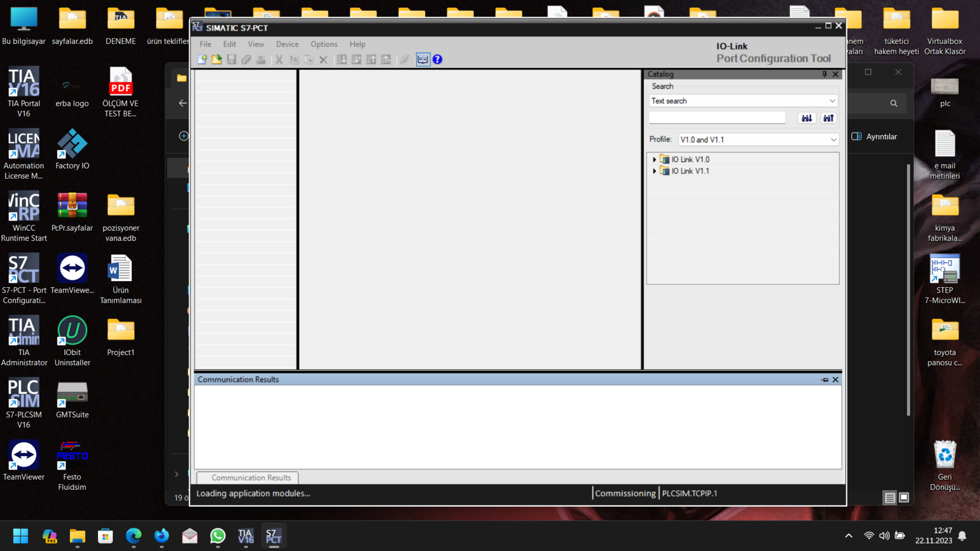The width and height of the screenshot is (980, 551).
Task: Click the Commissioning status bar entry
Action: click(625, 493)
